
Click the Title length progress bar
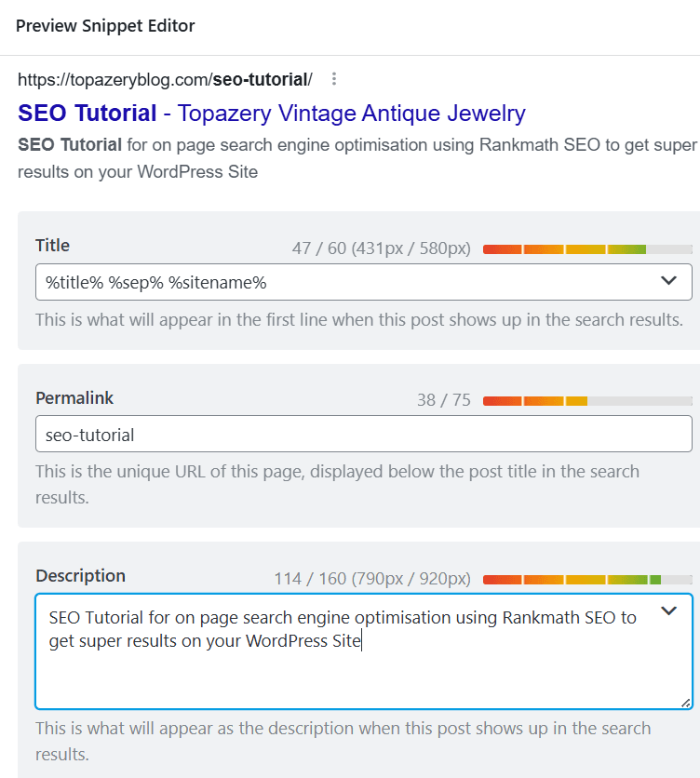(587, 249)
